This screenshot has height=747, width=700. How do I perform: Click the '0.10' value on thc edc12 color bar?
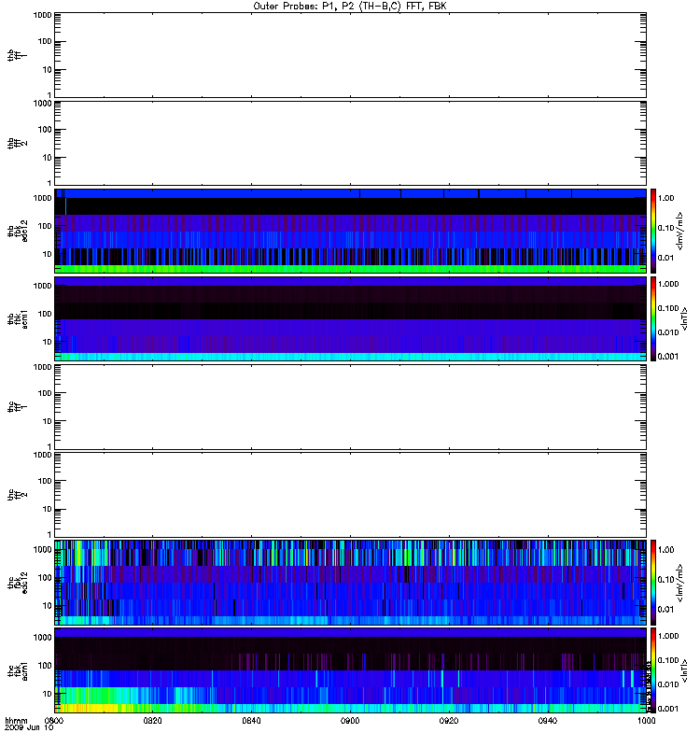click(665, 579)
